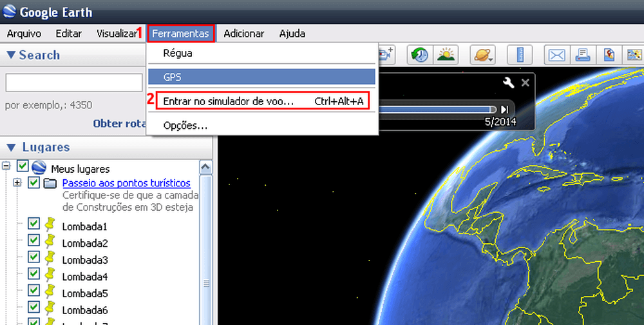Uncheck the Lombada2 checkbox
Screen dimensions: 644x325
coord(33,241)
